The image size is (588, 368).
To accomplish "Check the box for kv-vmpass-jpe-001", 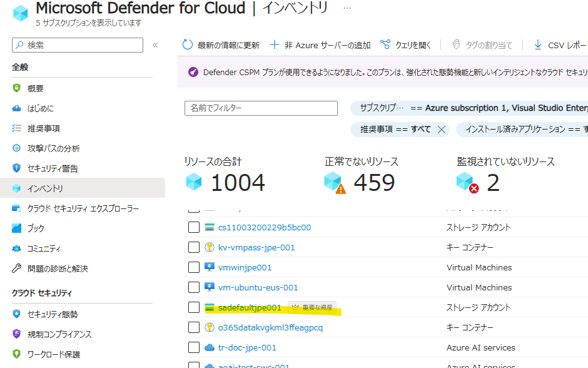I will click(x=194, y=247).
